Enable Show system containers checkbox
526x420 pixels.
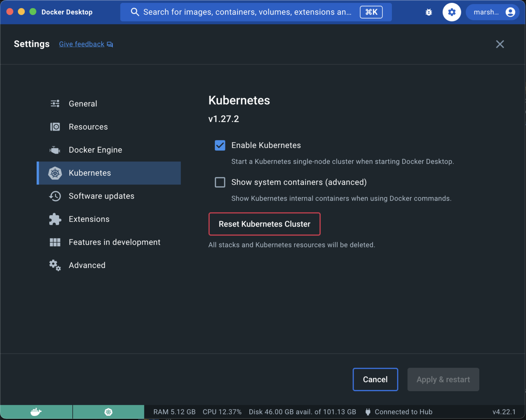[x=220, y=182]
